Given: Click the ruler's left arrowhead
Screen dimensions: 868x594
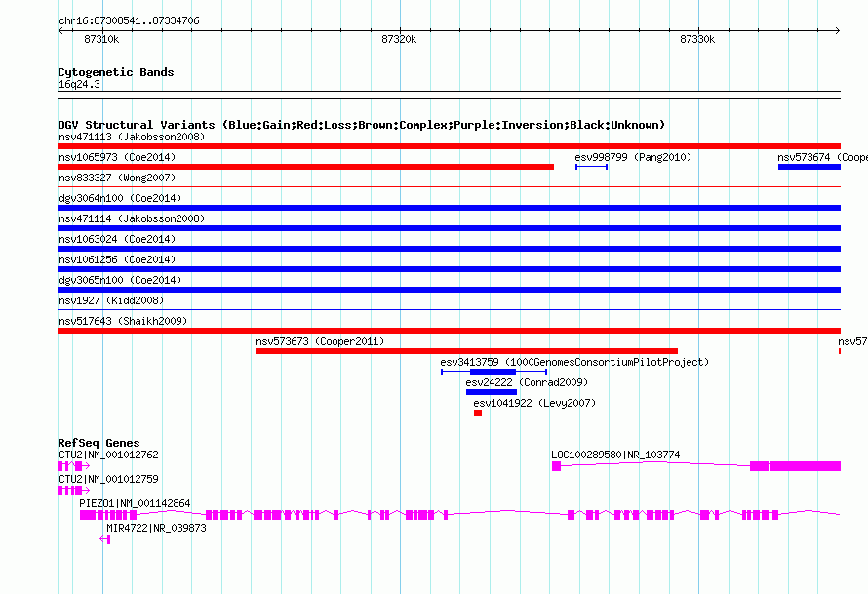Looking at the screenshot, I should (x=60, y=31).
